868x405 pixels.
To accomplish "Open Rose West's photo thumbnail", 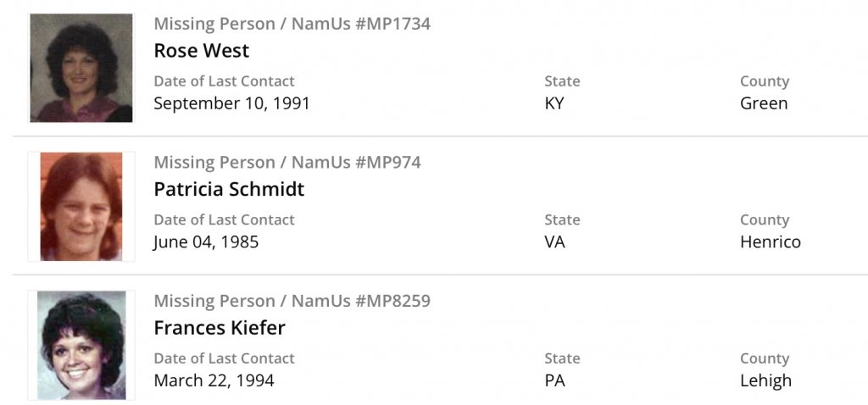I will click(81, 68).
